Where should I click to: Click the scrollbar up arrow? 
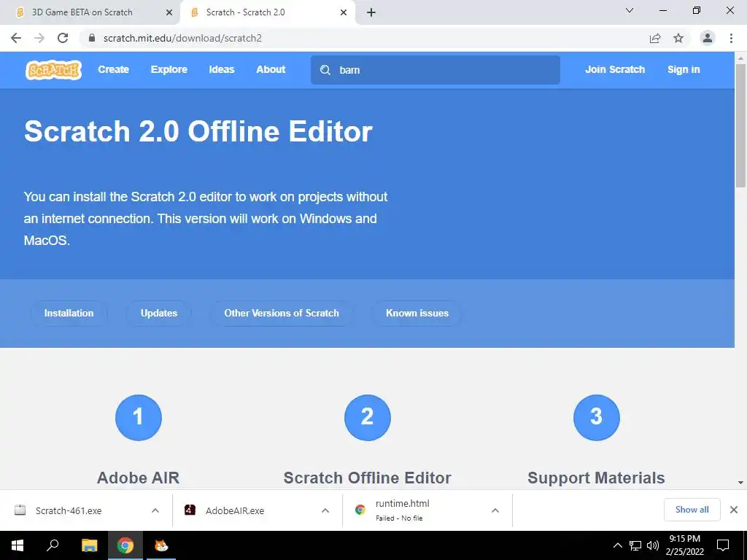740,58
